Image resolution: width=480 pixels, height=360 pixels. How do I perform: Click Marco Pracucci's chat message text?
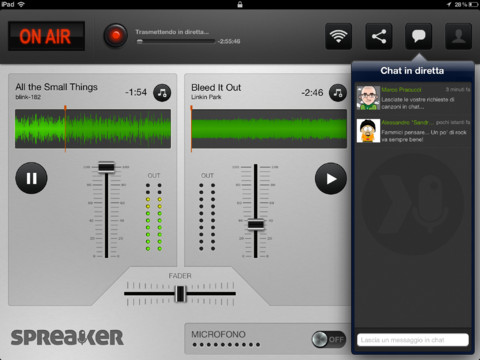418,103
